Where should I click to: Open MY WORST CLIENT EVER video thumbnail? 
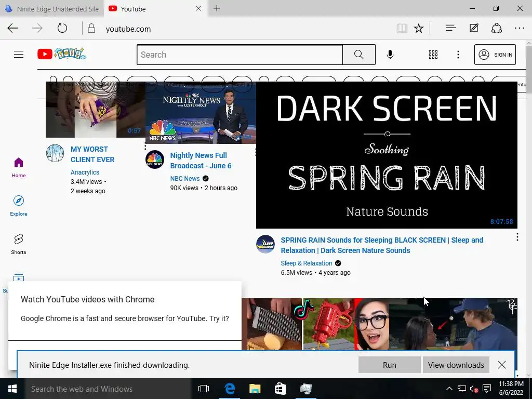pyautogui.click(x=96, y=110)
